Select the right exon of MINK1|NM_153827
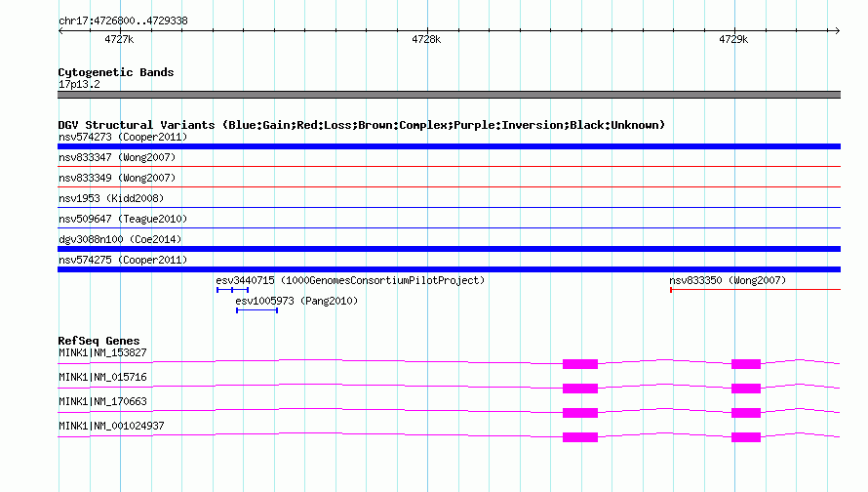868x492 pixels. click(746, 364)
